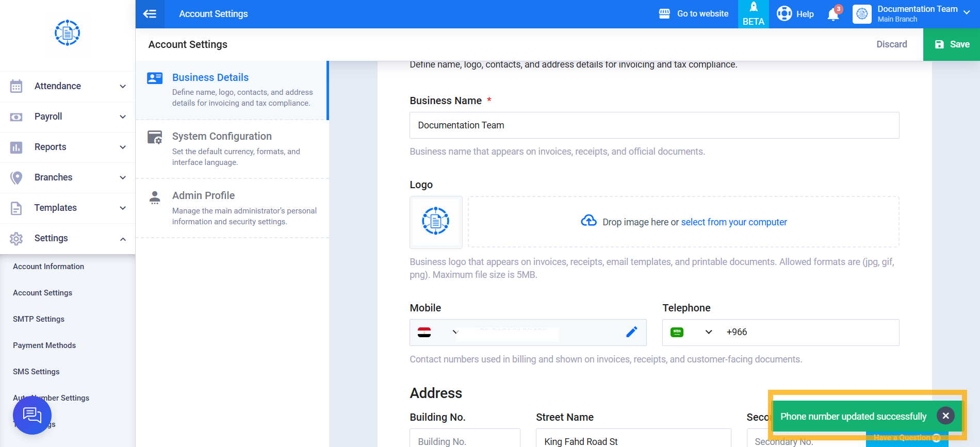This screenshot has height=447, width=980.
Task: Collapse the Settings menu
Action: (68, 238)
